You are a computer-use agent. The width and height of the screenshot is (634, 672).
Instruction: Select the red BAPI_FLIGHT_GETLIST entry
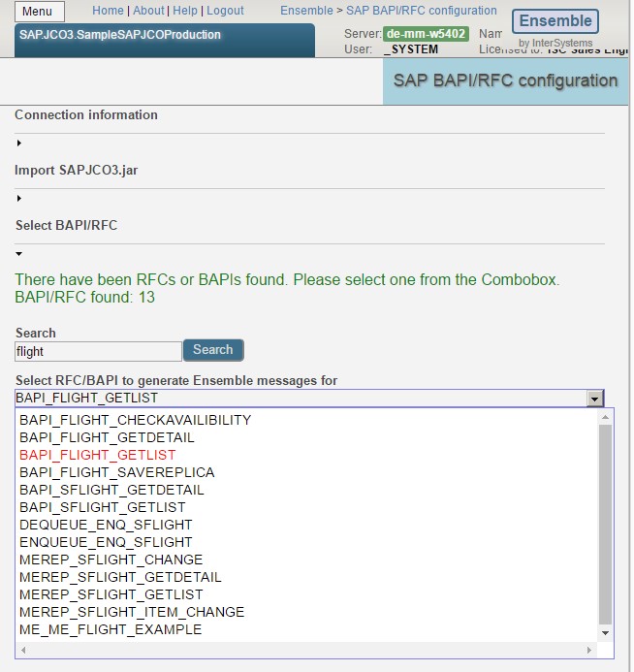coord(98,455)
